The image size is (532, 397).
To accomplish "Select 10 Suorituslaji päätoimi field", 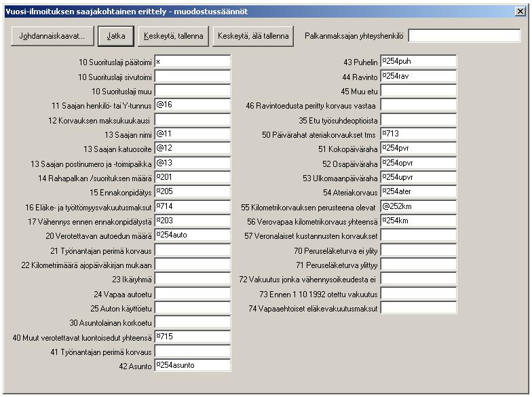I will (193, 61).
